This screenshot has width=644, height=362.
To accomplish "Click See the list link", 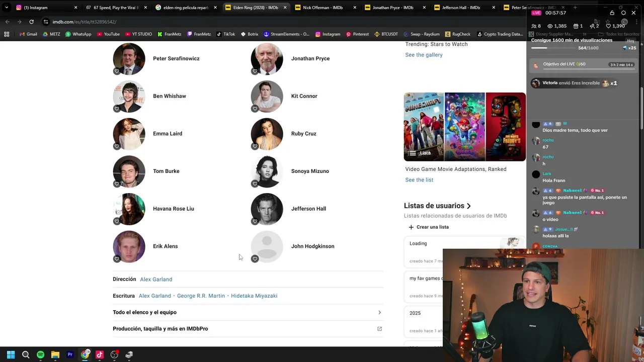I will coord(419,180).
